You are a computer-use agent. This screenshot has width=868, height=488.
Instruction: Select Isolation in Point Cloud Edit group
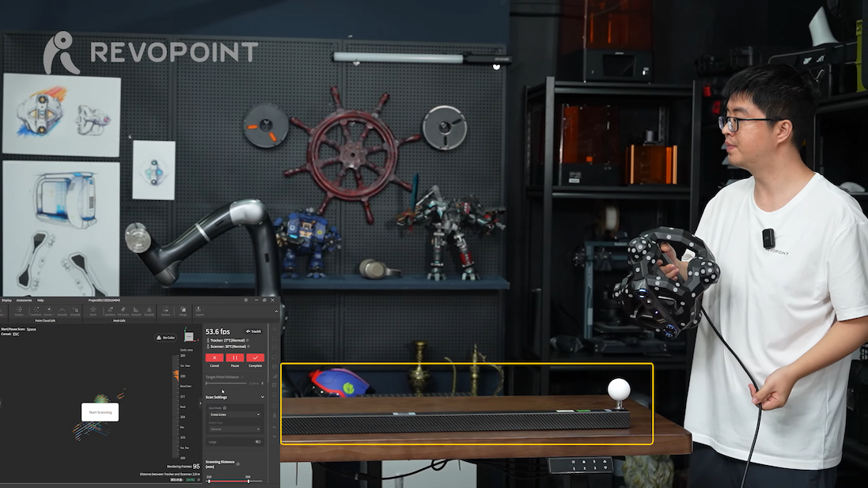coord(36,312)
